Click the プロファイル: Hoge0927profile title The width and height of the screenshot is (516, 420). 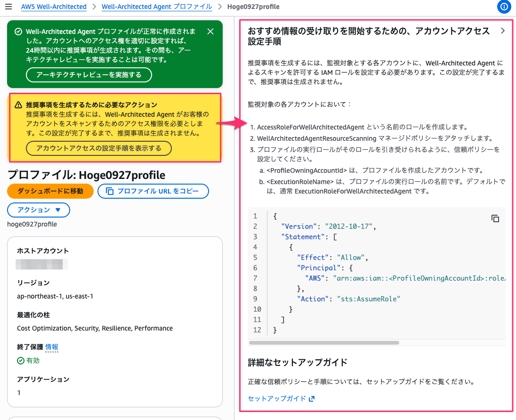point(86,175)
